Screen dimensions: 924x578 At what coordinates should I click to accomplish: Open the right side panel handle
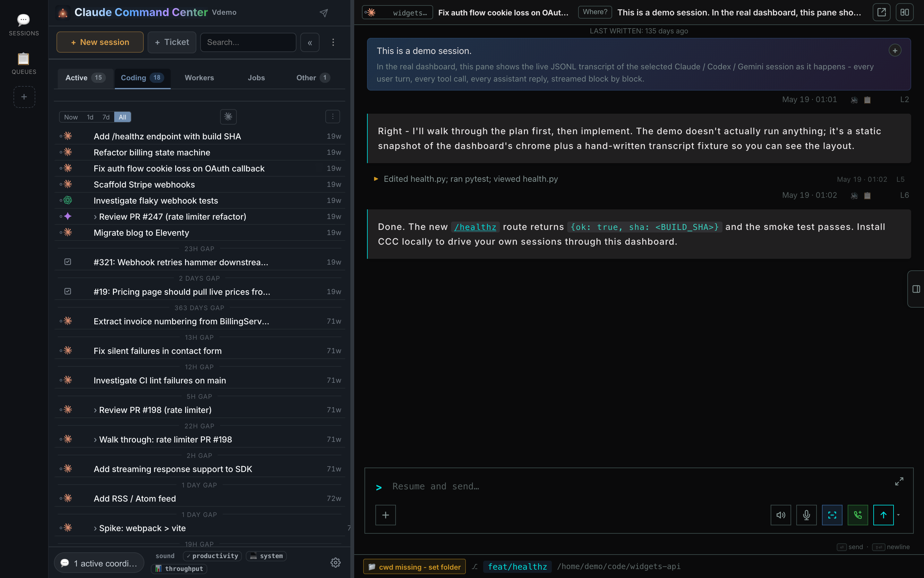pos(916,289)
